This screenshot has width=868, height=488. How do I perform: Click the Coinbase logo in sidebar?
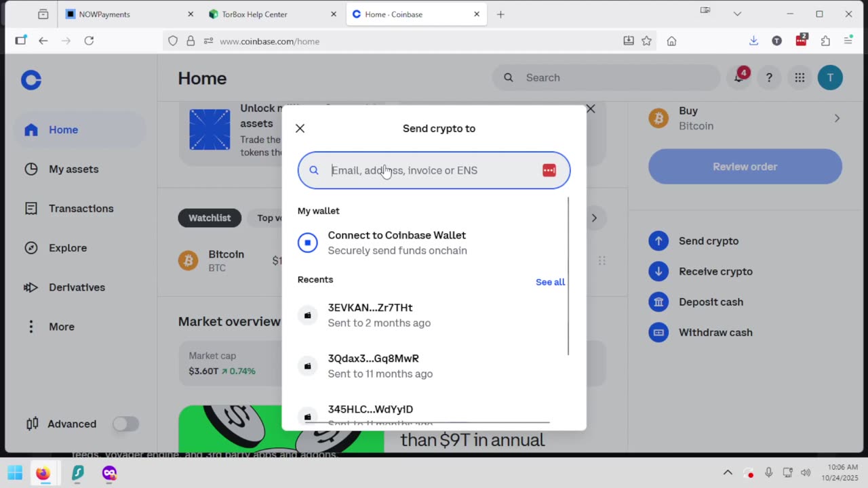[x=31, y=80]
